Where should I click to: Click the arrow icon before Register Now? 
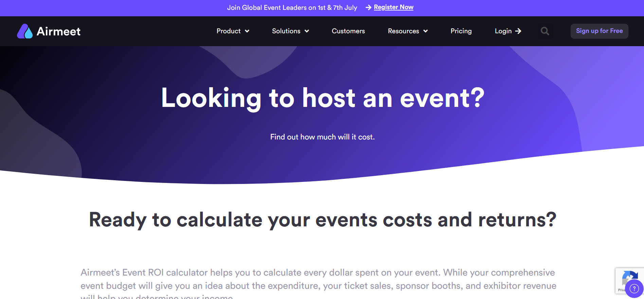pos(368,7)
